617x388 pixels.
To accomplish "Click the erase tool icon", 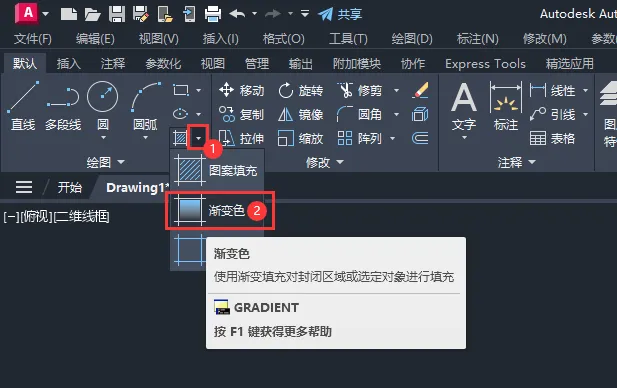I will click(420, 91).
